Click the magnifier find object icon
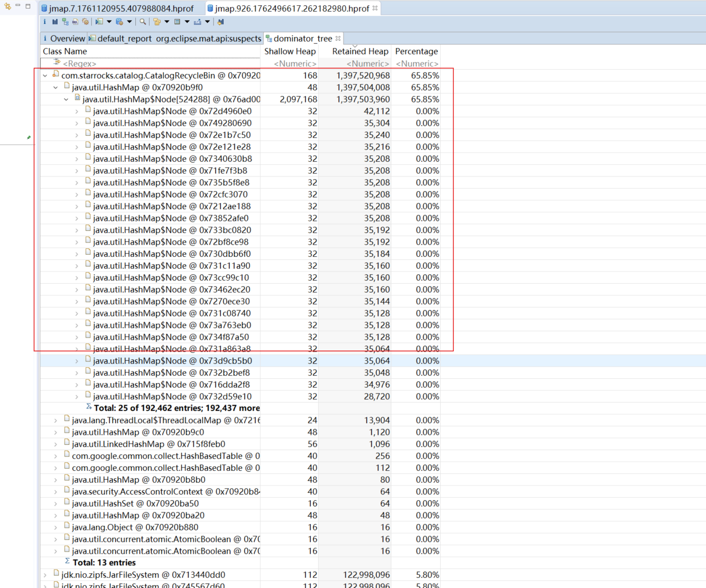Viewport: 706px width, 588px height. [143, 22]
